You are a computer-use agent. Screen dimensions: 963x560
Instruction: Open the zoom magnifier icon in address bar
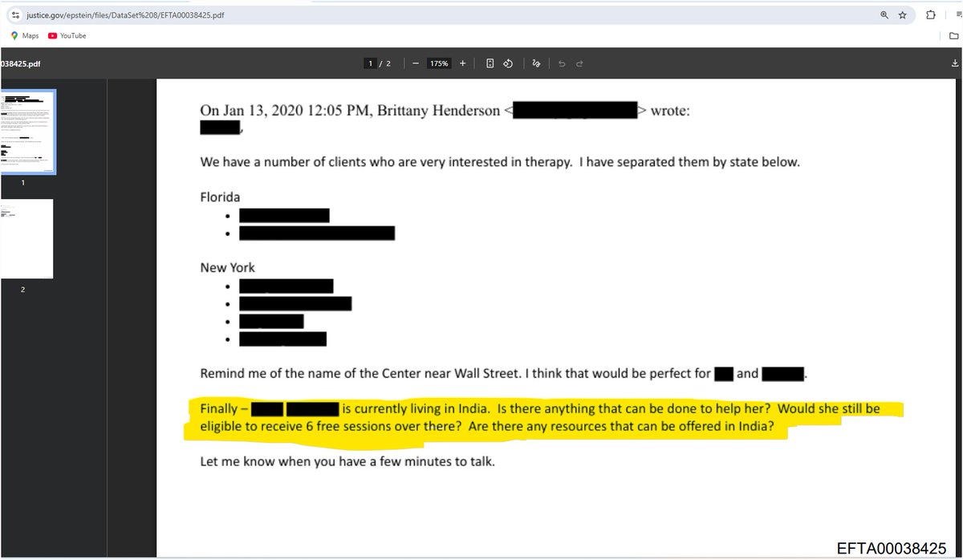coord(884,14)
